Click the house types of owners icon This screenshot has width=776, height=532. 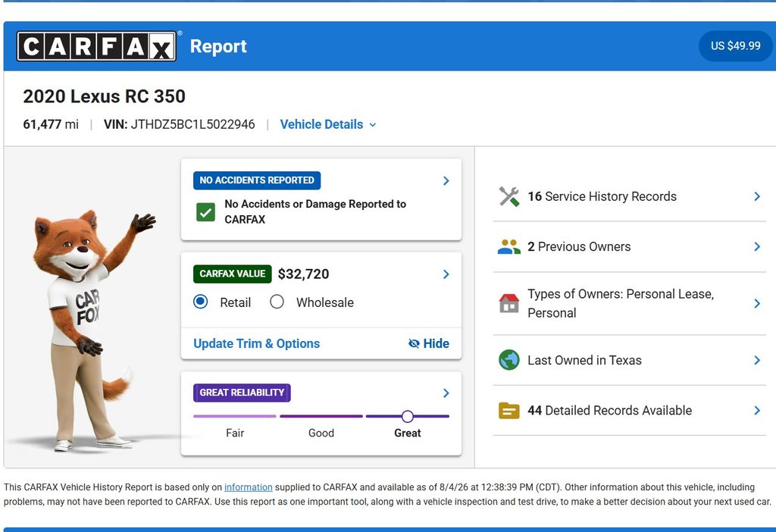click(508, 303)
